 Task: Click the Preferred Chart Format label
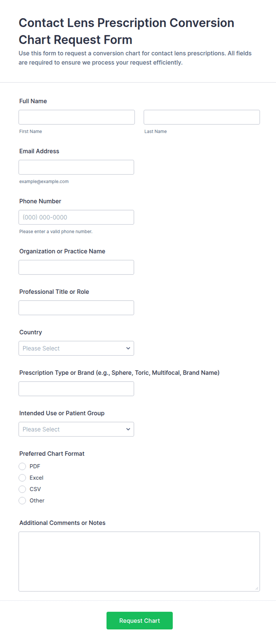pyautogui.click(x=52, y=453)
